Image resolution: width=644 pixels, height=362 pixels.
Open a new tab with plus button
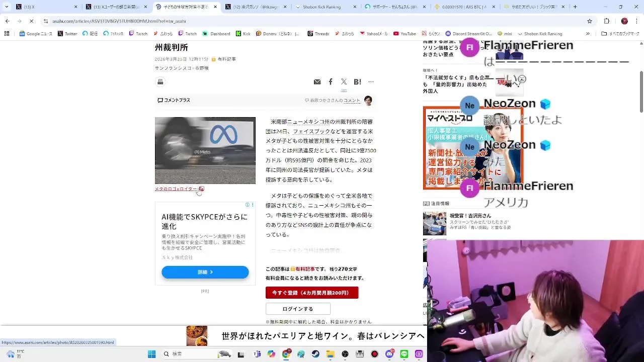pos(575,7)
